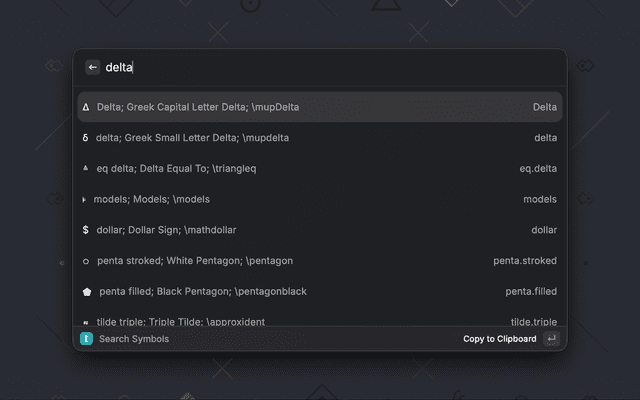This screenshot has width=640, height=400.
Task: Click the dollar sign symbol icon
Action: coord(86,230)
